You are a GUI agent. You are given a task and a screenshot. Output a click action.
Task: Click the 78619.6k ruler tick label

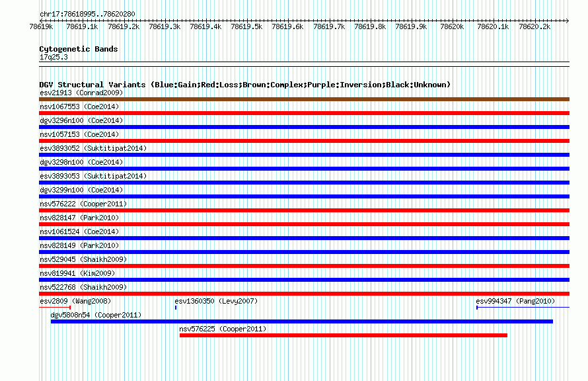click(x=287, y=26)
